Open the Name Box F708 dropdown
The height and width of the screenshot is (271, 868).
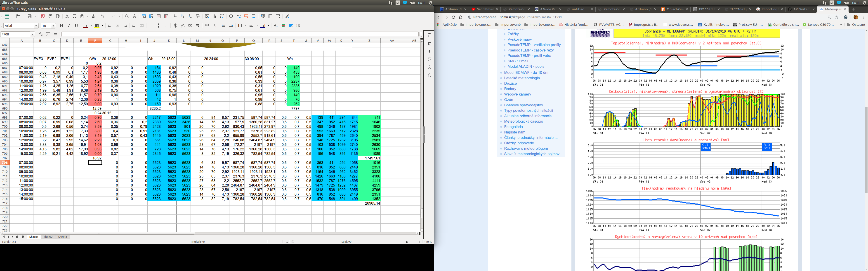click(33, 34)
